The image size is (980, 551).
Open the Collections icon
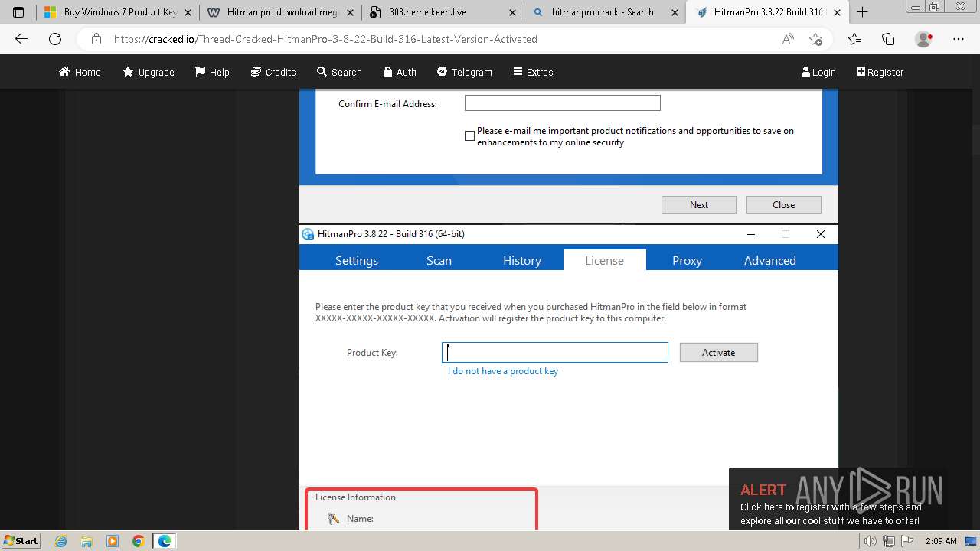[x=888, y=39]
